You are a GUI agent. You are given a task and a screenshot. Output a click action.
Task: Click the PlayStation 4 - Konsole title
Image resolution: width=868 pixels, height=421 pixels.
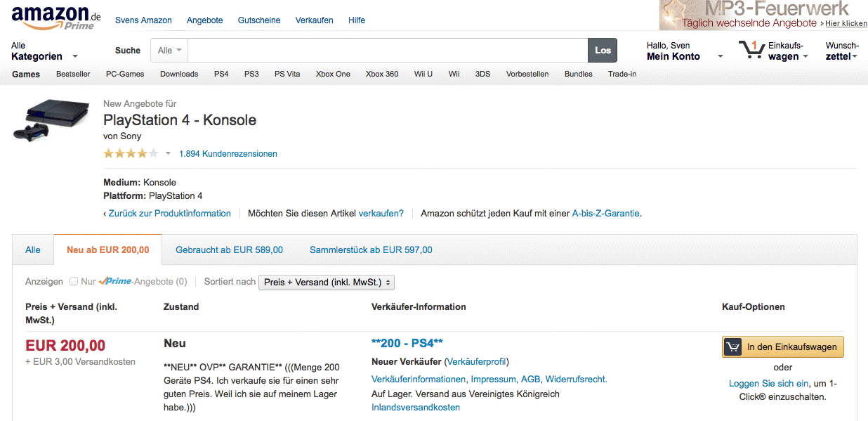[x=180, y=119]
